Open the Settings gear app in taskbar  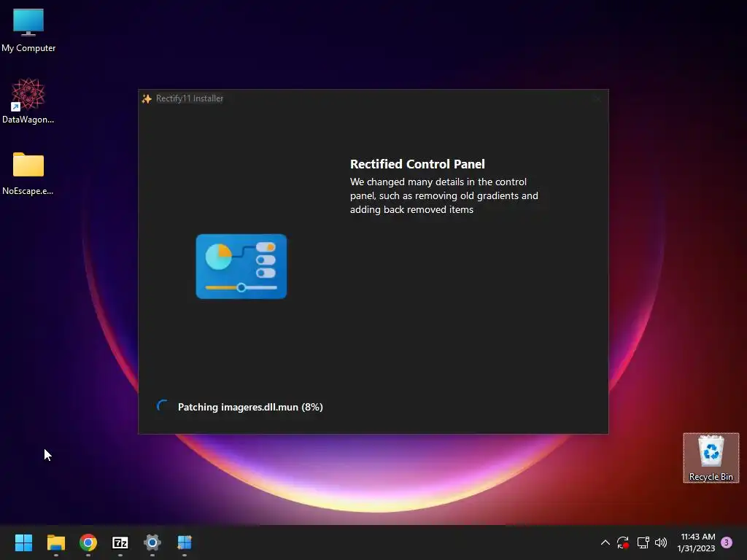(152, 542)
